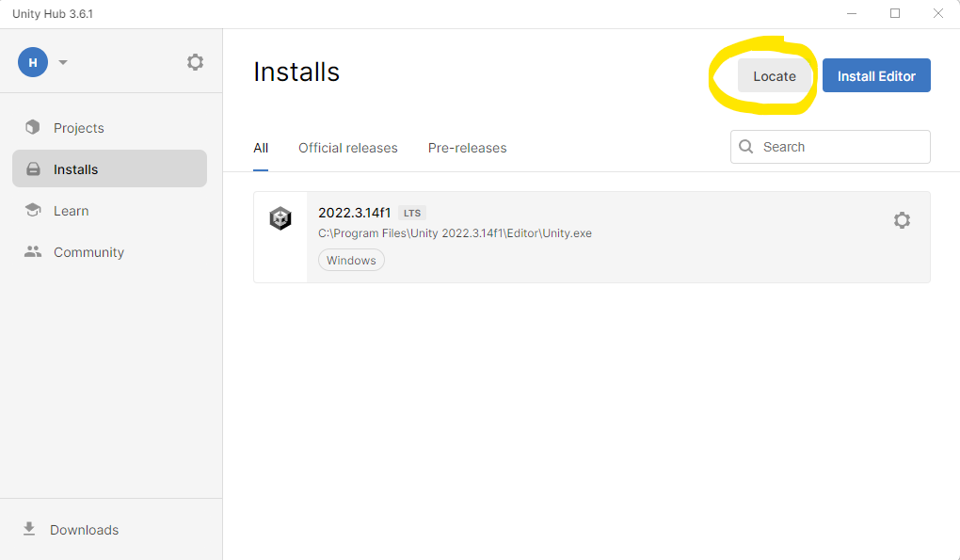Click the Unity.exe install path text
The width and height of the screenshot is (960, 560).
tap(455, 233)
